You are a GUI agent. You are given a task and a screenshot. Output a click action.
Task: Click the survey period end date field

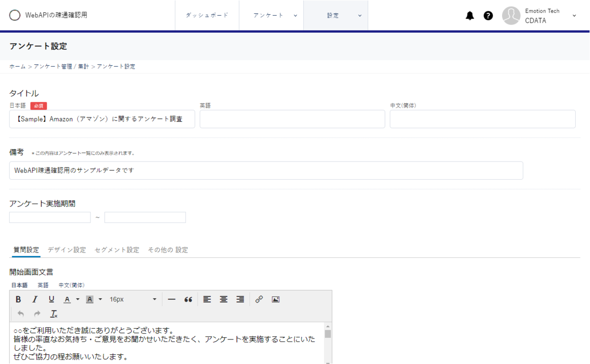145,217
